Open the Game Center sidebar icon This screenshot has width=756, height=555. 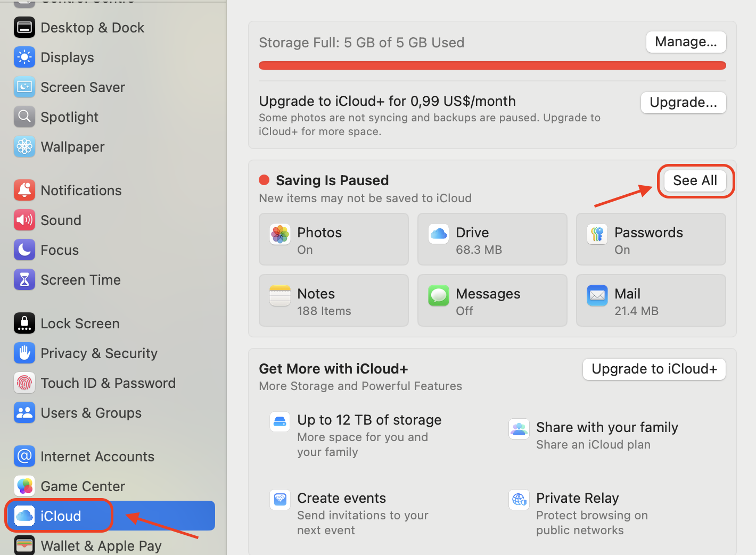pos(24,486)
